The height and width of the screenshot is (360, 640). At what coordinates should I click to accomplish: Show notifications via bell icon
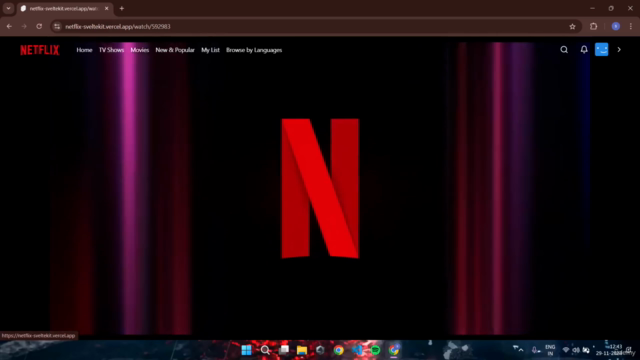point(584,49)
